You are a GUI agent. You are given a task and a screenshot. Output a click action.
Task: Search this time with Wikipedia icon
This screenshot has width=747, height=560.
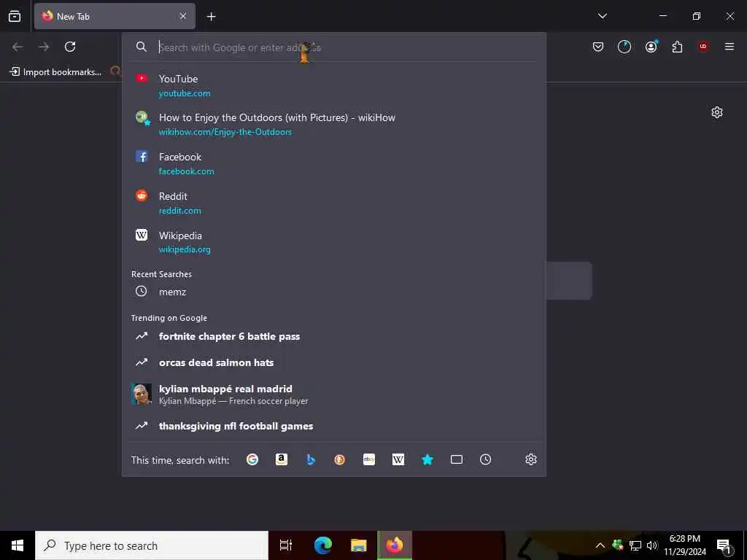point(398,459)
